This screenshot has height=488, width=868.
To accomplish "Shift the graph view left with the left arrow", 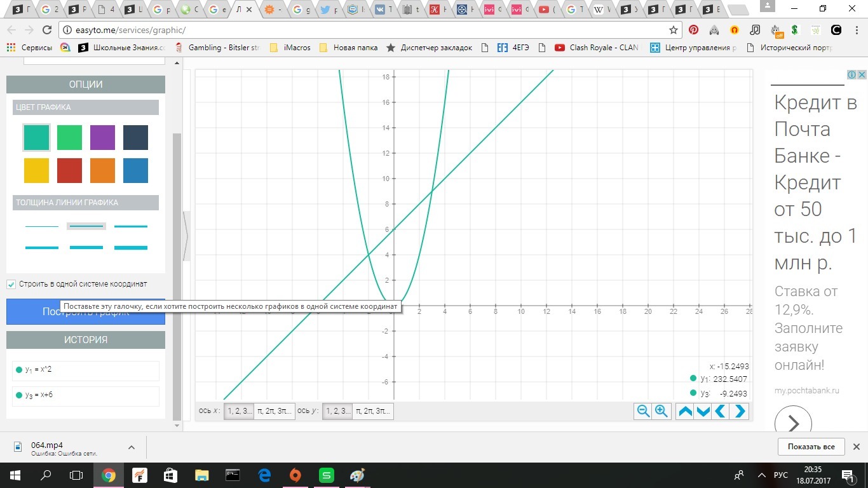I will click(721, 411).
